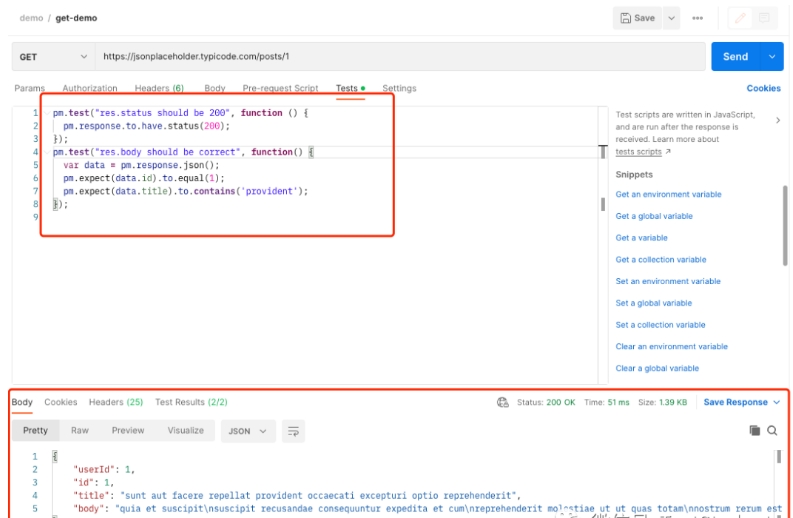Viewport: 793px width, 518px height.
Task: Fold the code block at editor line 1
Action: pyautogui.click(x=47, y=113)
